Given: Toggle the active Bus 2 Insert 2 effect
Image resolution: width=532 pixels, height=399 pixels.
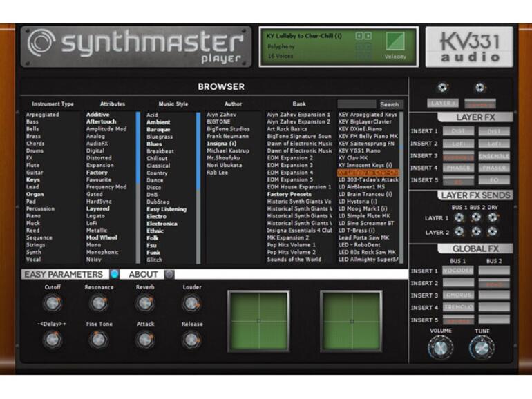Looking at the screenshot, I should pos(494,283).
